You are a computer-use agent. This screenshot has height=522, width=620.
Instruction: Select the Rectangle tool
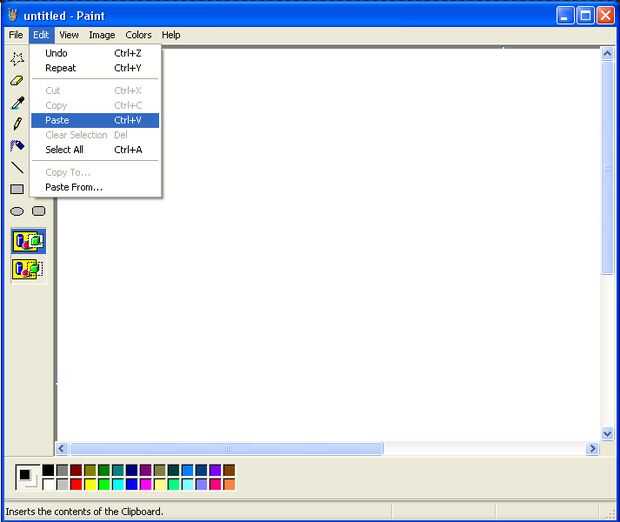(17, 189)
